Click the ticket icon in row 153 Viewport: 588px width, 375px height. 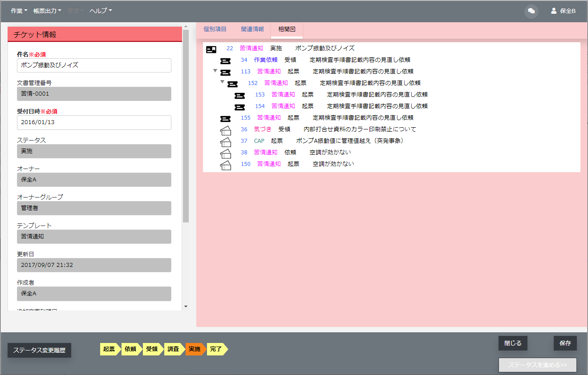pos(240,96)
